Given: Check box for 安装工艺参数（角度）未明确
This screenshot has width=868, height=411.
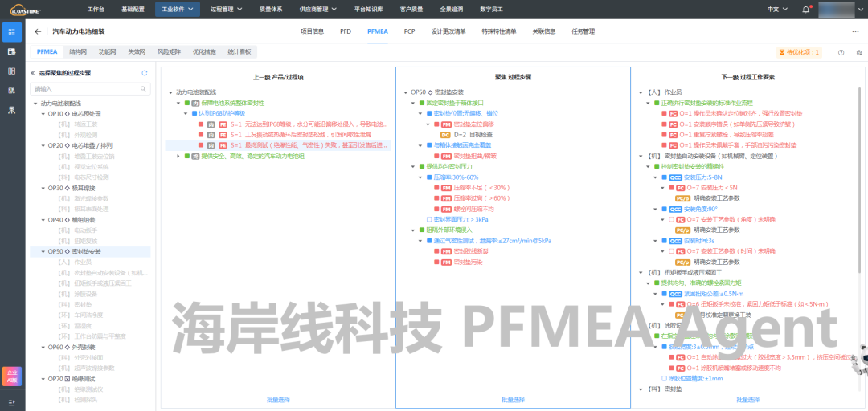Looking at the screenshot, I should pyautogui.click(x=671, y=220).
